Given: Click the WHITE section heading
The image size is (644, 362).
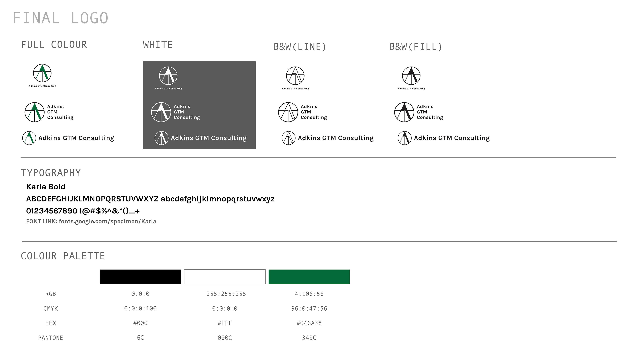Looking at the screenshot, I should (x=158, y=45).
